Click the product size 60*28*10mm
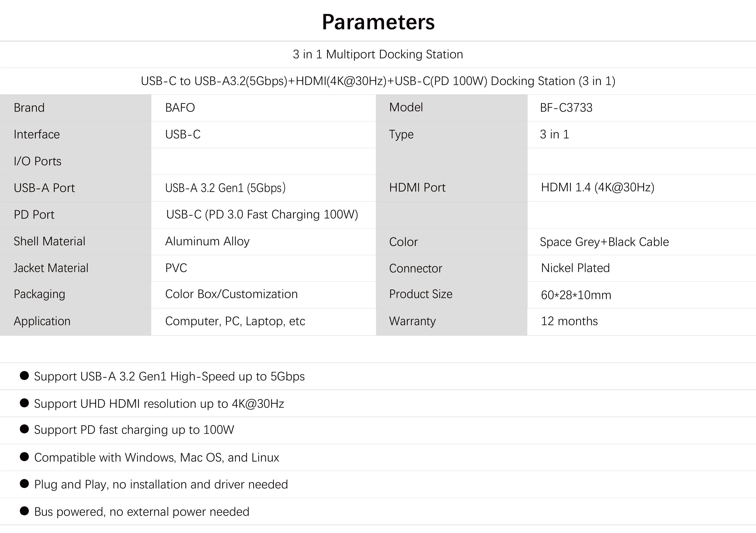This screenshot has height=533, width=756. point(576,295)
